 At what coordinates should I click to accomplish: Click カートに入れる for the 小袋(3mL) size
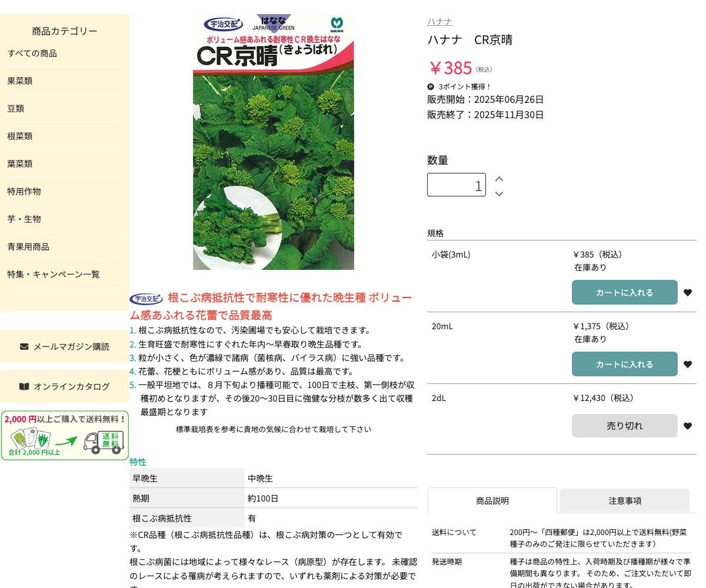[x=624, y=292]
